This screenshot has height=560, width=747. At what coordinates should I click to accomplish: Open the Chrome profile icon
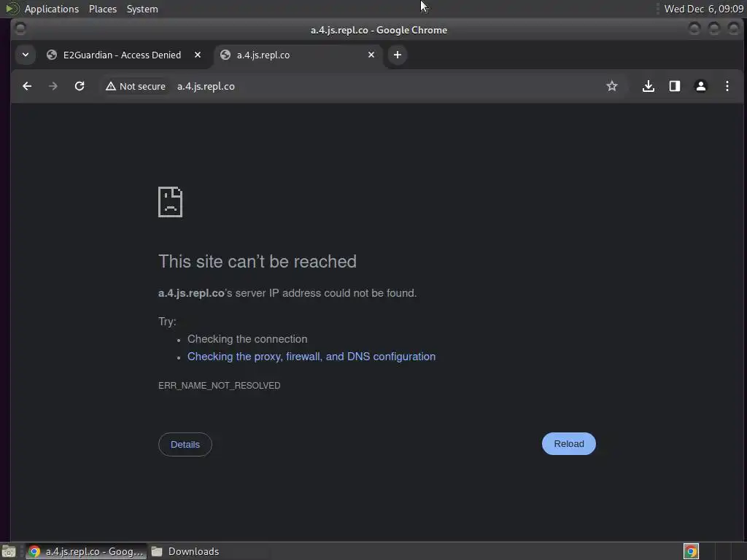701,86
